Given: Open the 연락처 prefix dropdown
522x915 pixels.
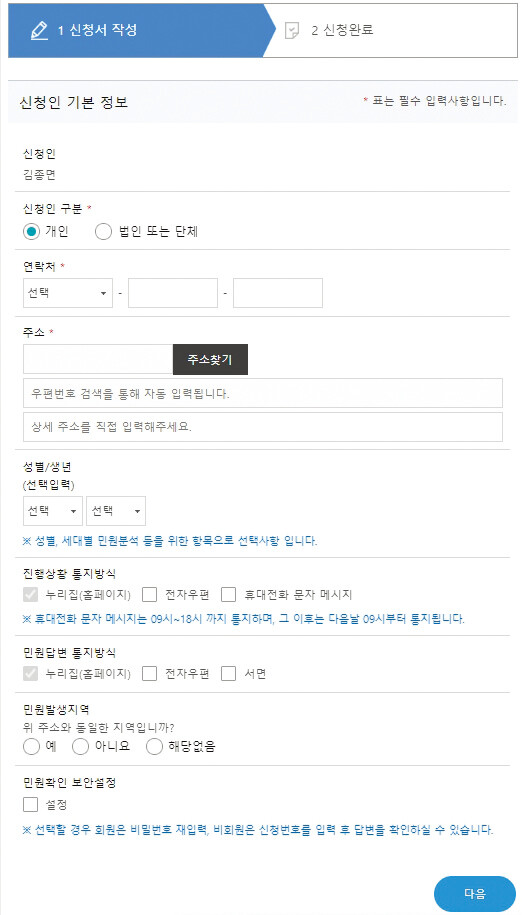Looking at the screenshot, I should pyautogui.click(x=68, y=293).
